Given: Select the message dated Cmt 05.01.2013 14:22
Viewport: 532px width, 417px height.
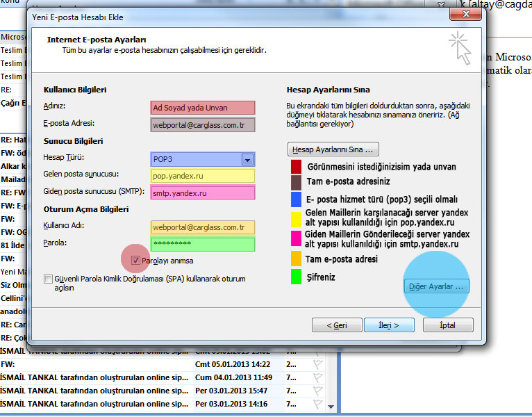Looking at the screenshot, I should coord(163,364).
